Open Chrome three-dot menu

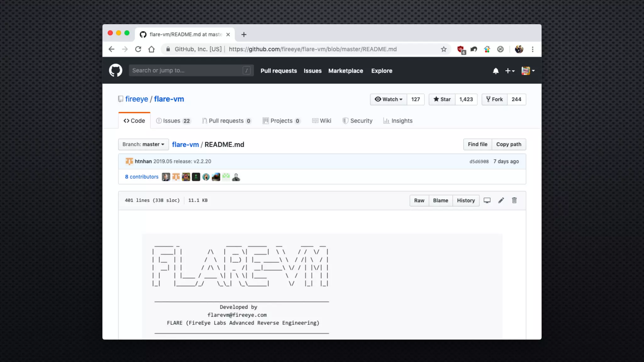[x=532, y=49]
